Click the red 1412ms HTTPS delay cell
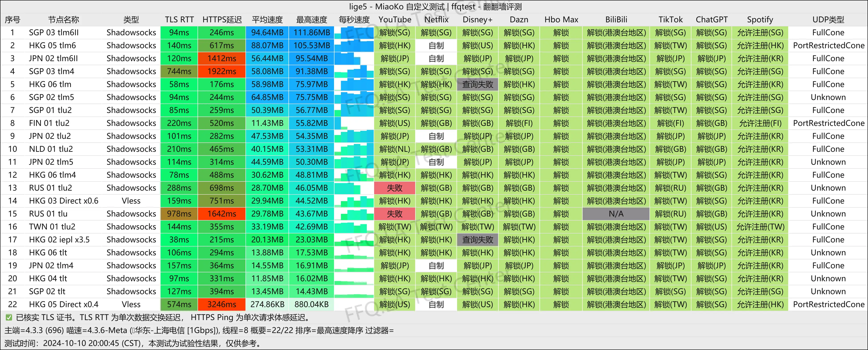The image size is (868, 350). click(221, 58)
